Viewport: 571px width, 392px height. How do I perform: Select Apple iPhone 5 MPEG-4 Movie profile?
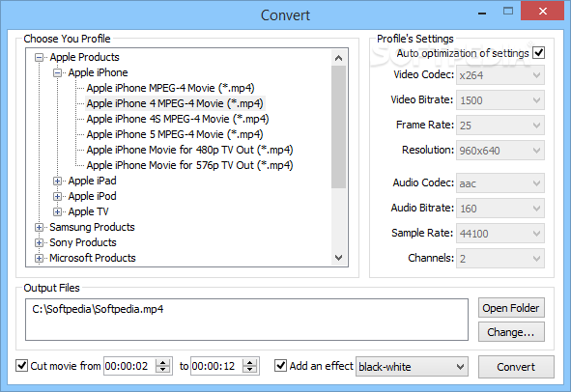[x=175, y=134]
